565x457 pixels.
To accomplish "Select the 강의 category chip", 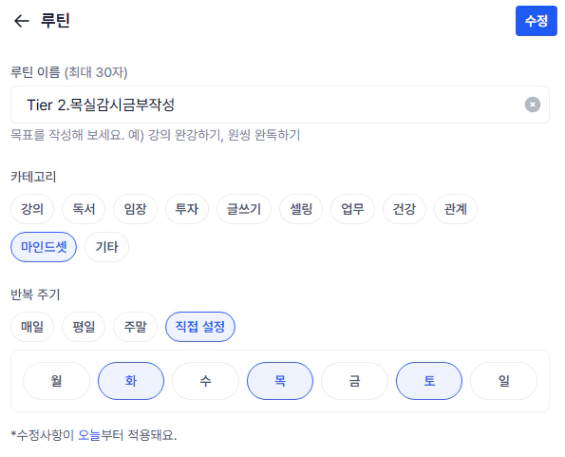I will (x=32, y=209).
